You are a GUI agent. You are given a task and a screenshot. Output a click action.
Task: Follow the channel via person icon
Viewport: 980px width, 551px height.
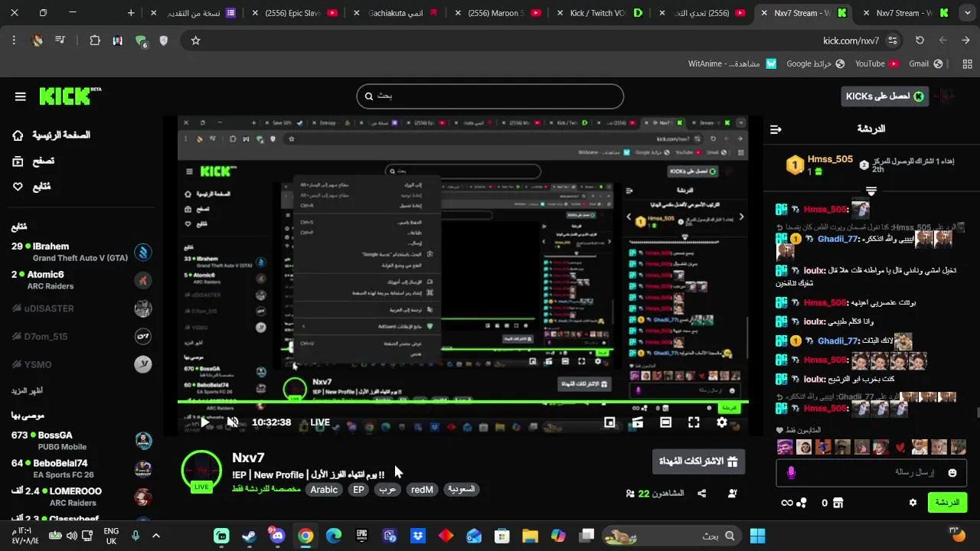tap(732, 494)
